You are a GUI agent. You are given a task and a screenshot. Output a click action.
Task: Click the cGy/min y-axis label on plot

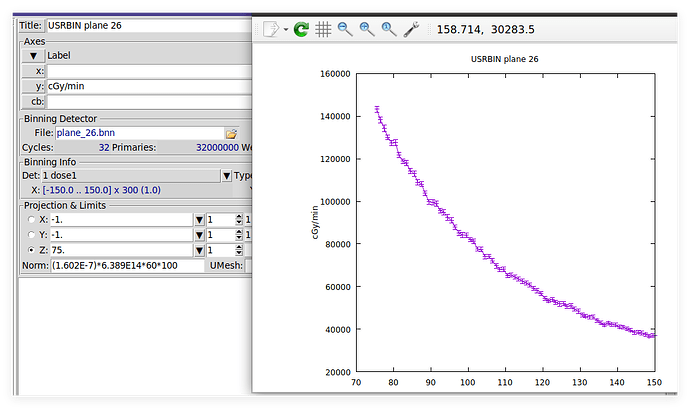[x=315, y=223]
